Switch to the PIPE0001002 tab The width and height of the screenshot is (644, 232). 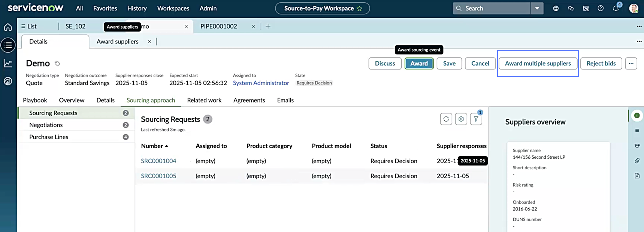point(219,26)
